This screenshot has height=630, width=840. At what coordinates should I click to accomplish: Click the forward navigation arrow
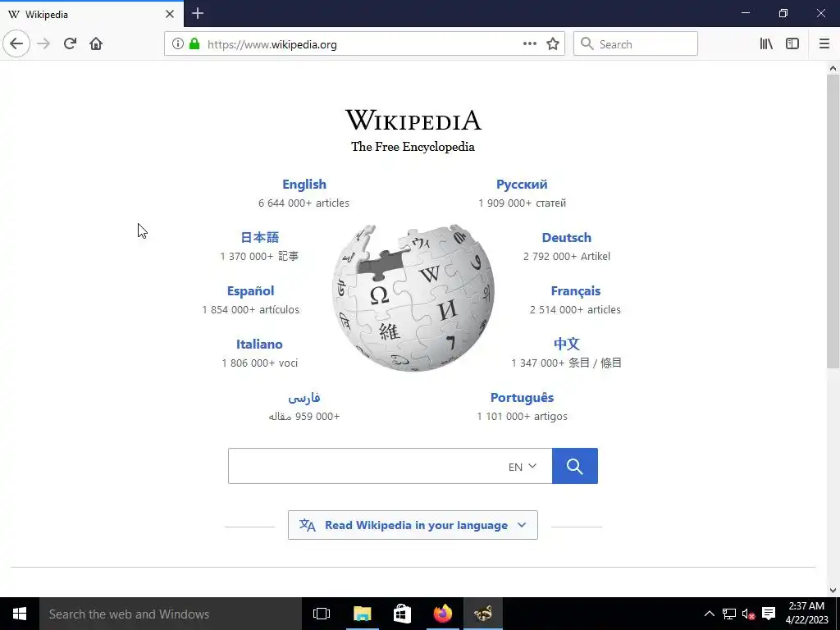(43, 44)
